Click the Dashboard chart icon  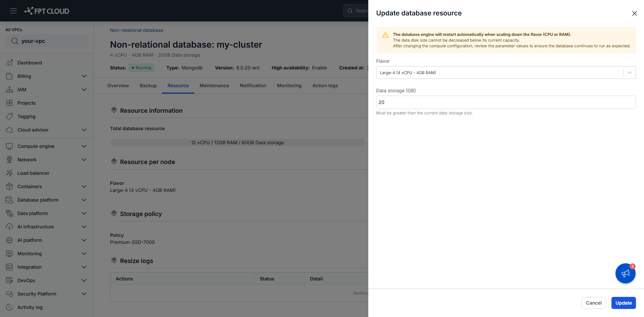tap(9, 63)
